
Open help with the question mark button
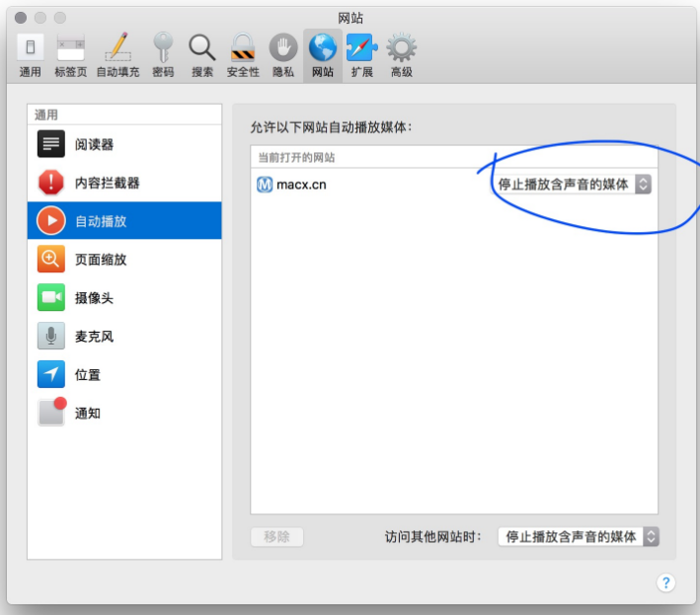tap(665, 582)
